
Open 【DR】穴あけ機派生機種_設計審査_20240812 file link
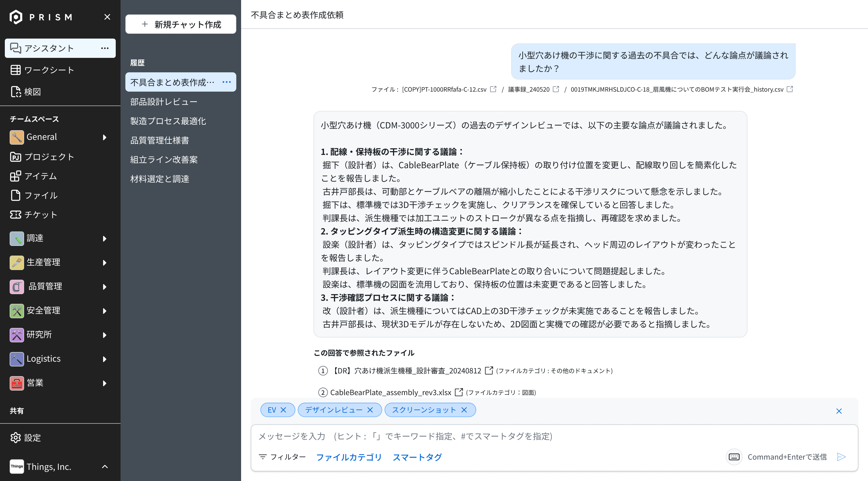coord(406,370)
